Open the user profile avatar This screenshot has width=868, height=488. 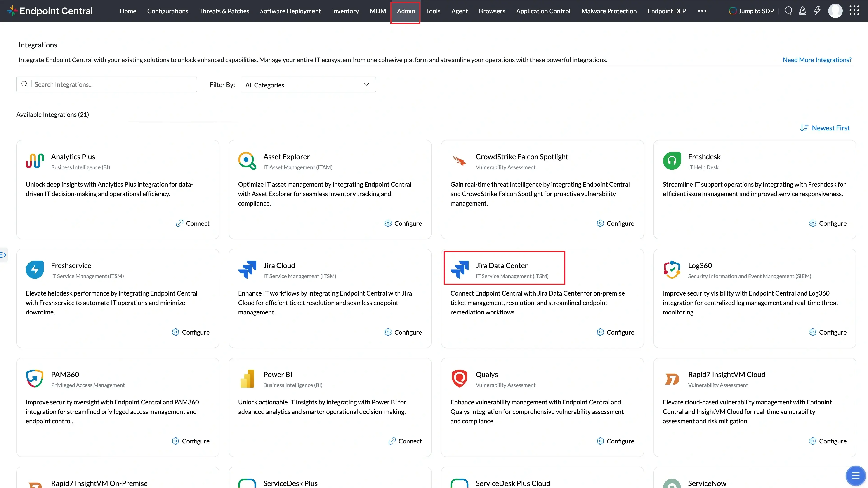pyautogui.click(x=835, y=11)
